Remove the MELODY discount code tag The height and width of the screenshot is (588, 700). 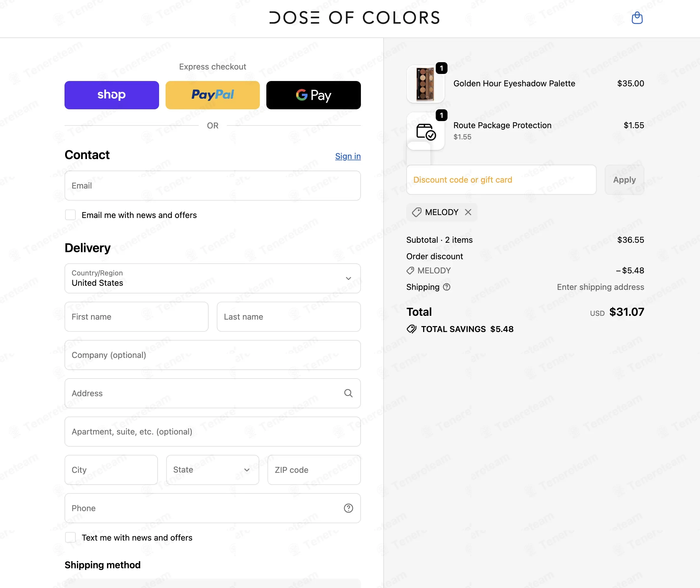click(468, 212)
